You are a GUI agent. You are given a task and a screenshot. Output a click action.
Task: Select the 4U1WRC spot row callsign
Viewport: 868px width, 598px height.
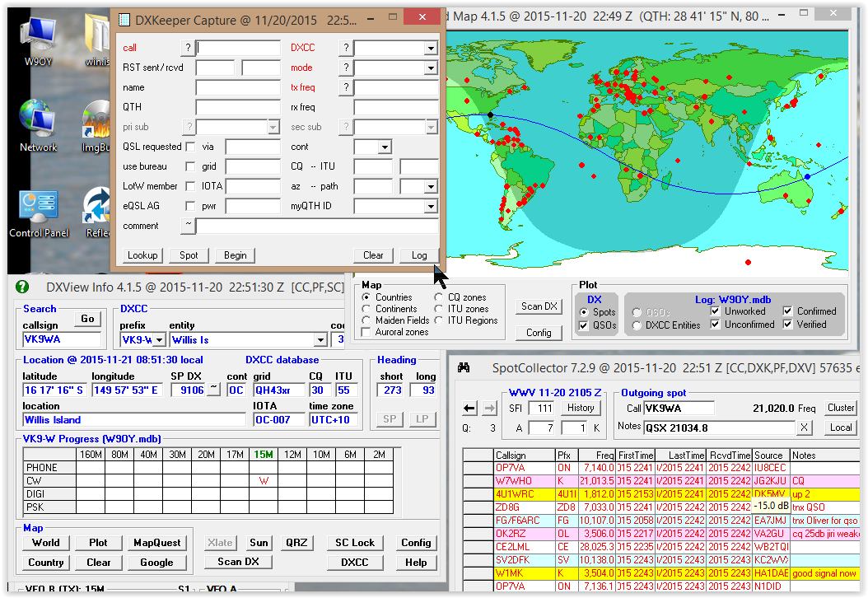tap(525, 494)
